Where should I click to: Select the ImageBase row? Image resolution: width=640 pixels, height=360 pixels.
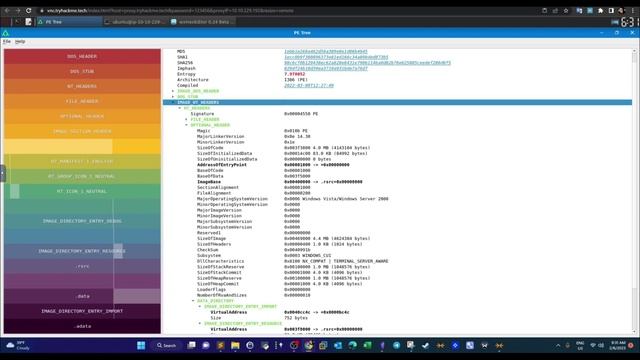[x=398, y=182]
